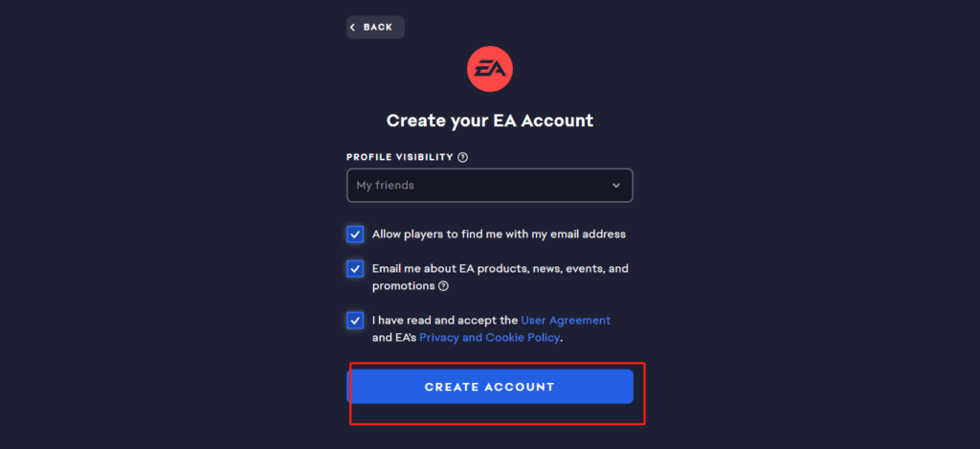Expand the dropdown chevron in visibility field
This screenshot has width=980, height=449.
coord(616,186)
